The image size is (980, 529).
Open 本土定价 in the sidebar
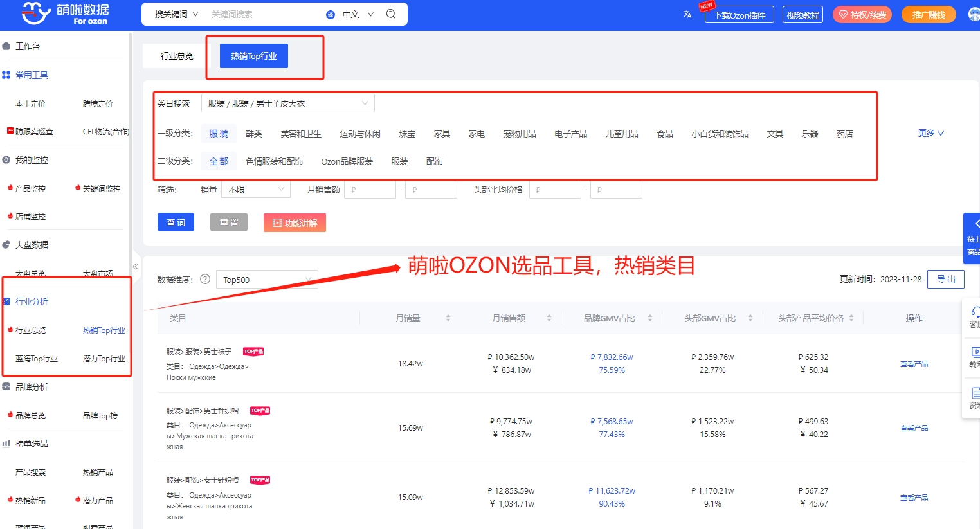(30, 104)
